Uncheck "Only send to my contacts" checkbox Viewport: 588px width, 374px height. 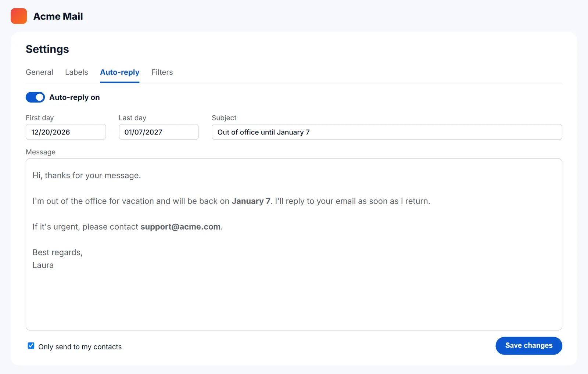click(31, 346)
